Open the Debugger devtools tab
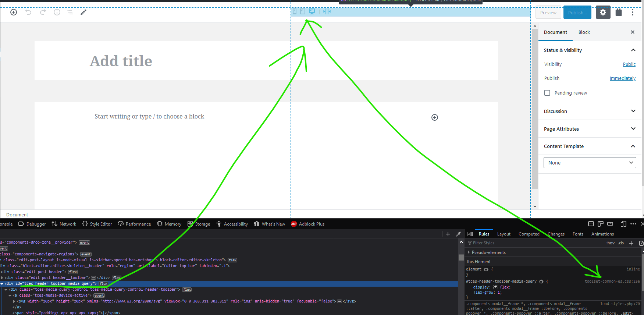This screenshot has width=644, height=315. (x=32, y=224)
